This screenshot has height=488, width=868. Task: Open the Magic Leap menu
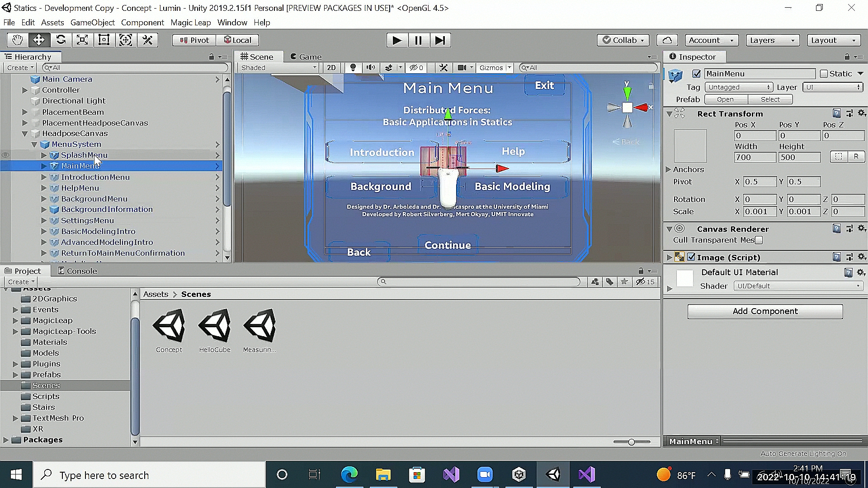[x=190, y=23]
